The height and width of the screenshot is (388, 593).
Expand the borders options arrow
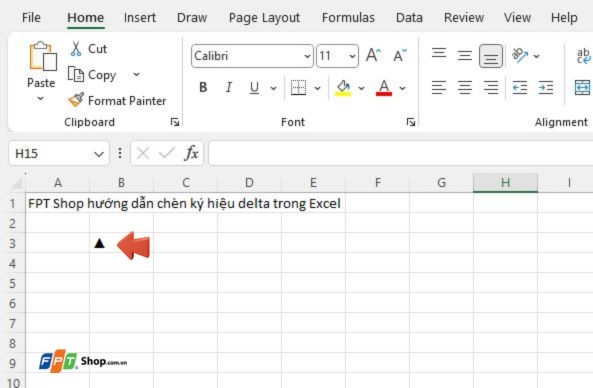(317, 88)
